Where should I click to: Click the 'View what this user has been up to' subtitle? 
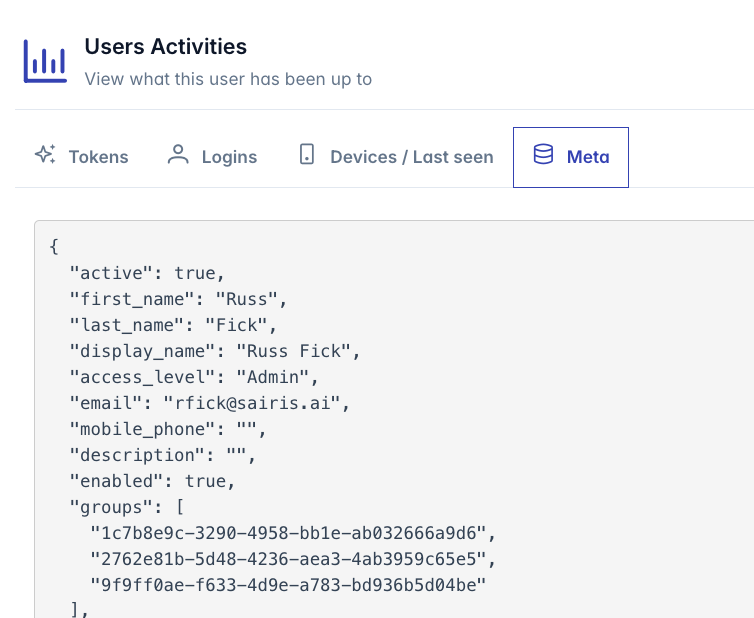[x=228, y=79]
